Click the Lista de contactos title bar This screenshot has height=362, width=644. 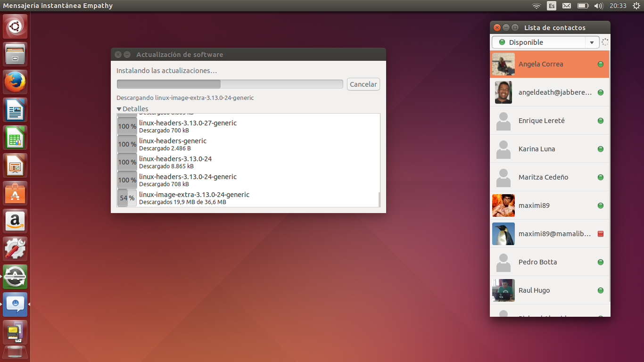point(550,28)
